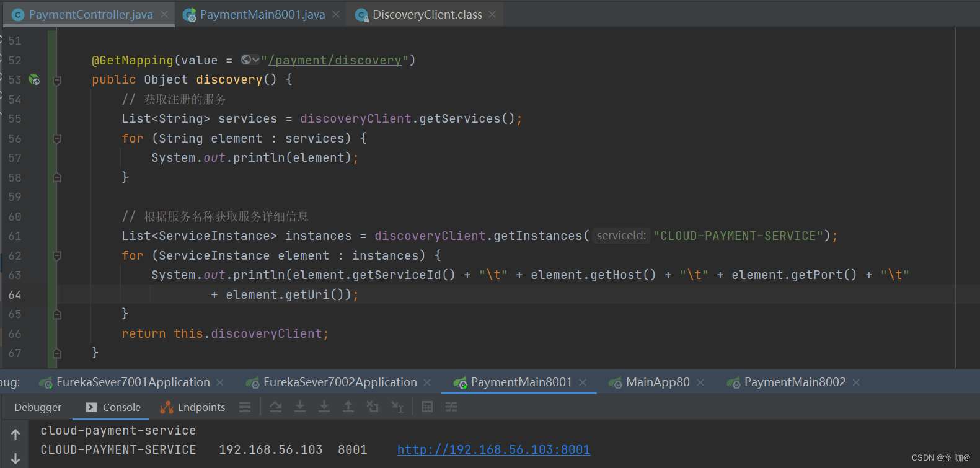Click "CLOUD-PAYMENT-SERVICE" string on line 61

pos(738,236)
